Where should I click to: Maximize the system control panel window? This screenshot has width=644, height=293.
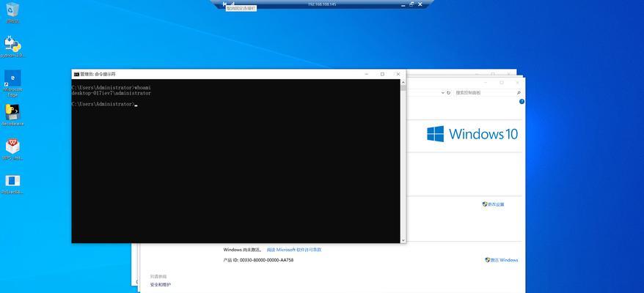(502, 83)
